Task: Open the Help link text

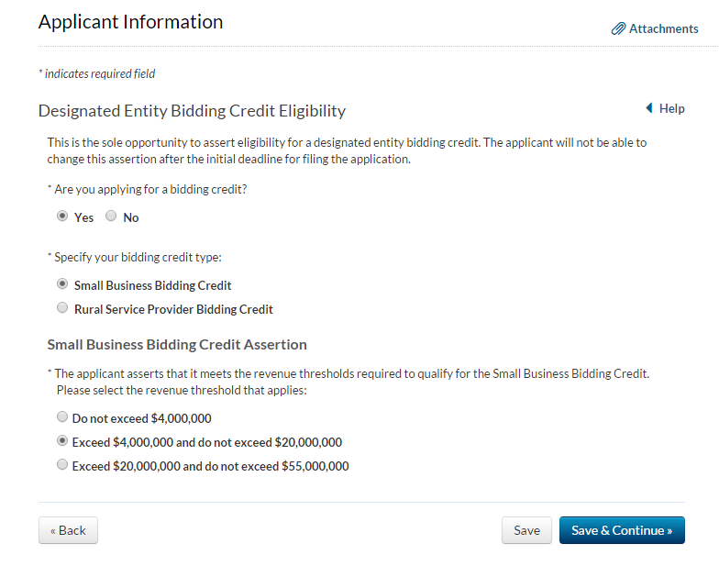Action: (671, 108)
